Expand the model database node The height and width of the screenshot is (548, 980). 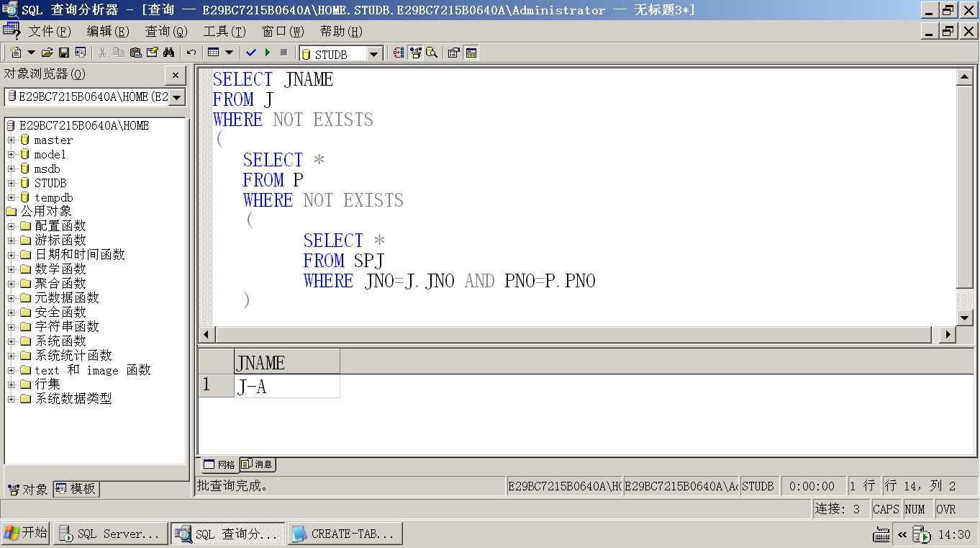(11, 154)
